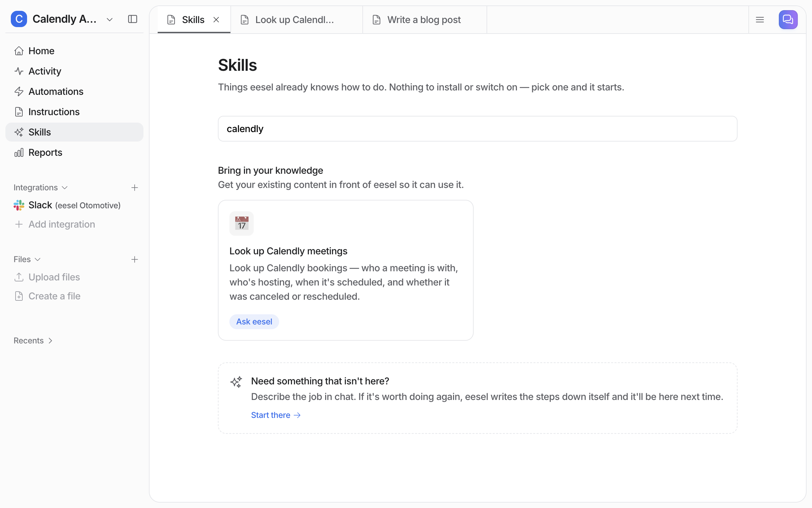Viewport: 812px width, 508px height.
Task: Click the Need something that isn't here? heading
Action: tap(320, 381)
